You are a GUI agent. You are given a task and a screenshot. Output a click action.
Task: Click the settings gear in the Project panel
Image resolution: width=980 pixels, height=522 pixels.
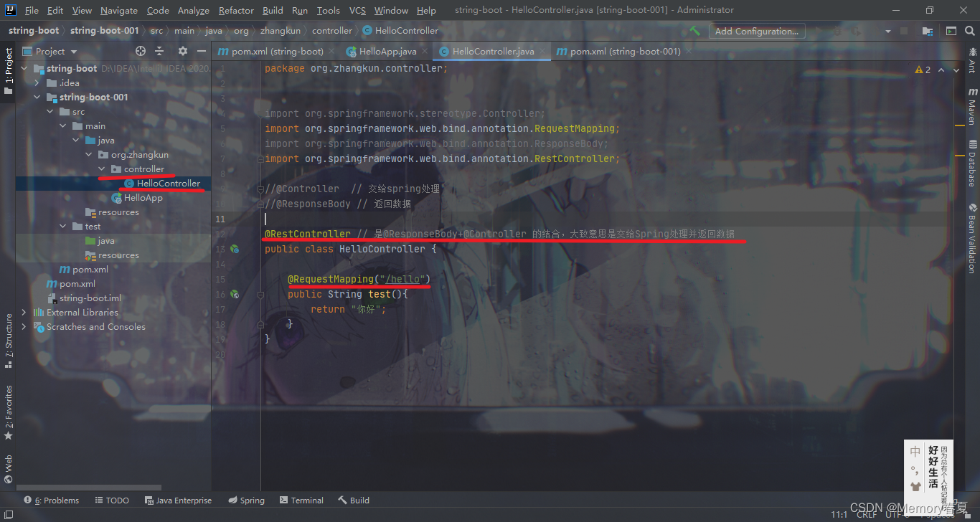183,51
